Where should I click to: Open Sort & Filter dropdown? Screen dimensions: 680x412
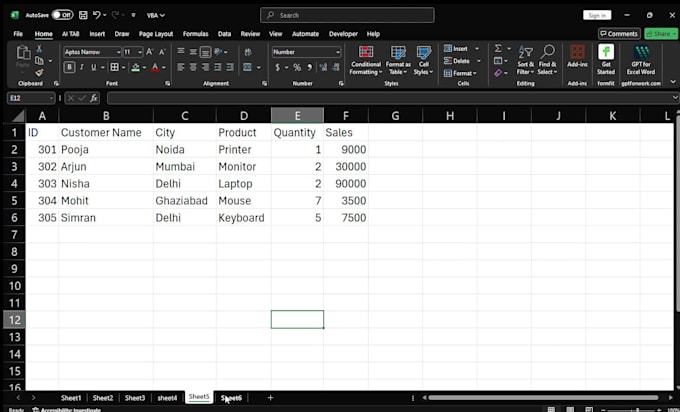(x=525, y=60)
